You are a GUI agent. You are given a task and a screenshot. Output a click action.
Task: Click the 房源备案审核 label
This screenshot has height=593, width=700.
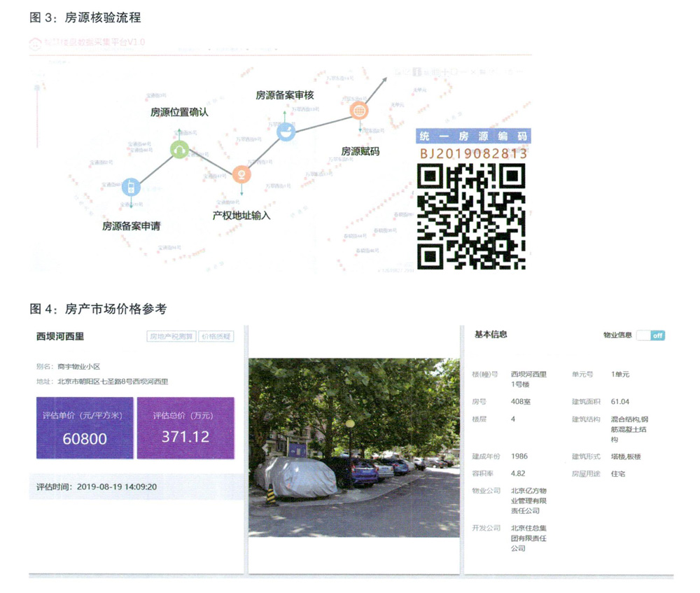pyautogui.click(x=285, y=95)
